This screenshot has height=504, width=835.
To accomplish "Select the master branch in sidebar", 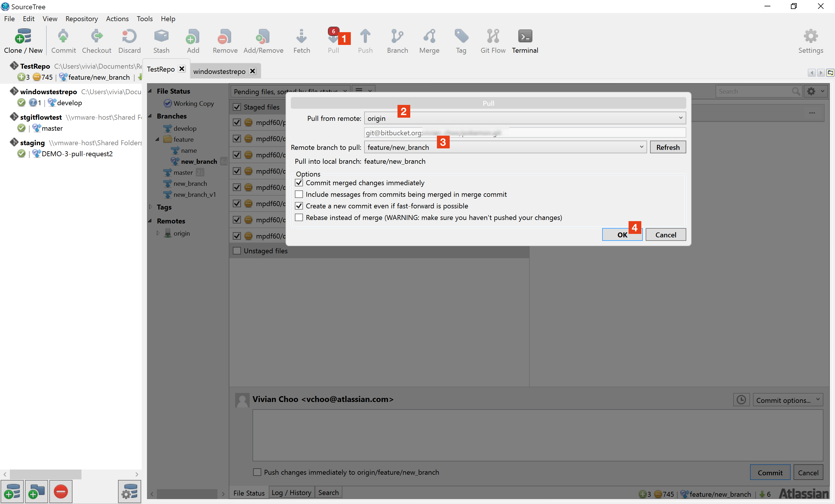I will 183,172.
